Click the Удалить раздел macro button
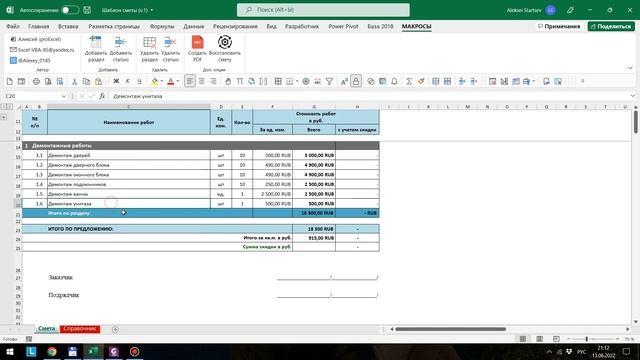 pos(149,49)
